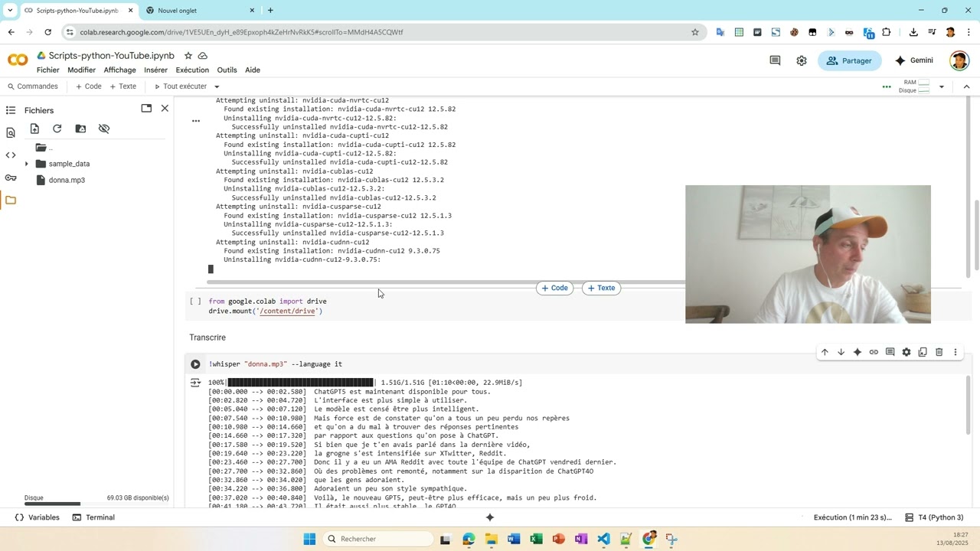Star the Scripts-python-YouTube notebook
The width and height of the screenshot is (980, 551).
pos(188,56)
